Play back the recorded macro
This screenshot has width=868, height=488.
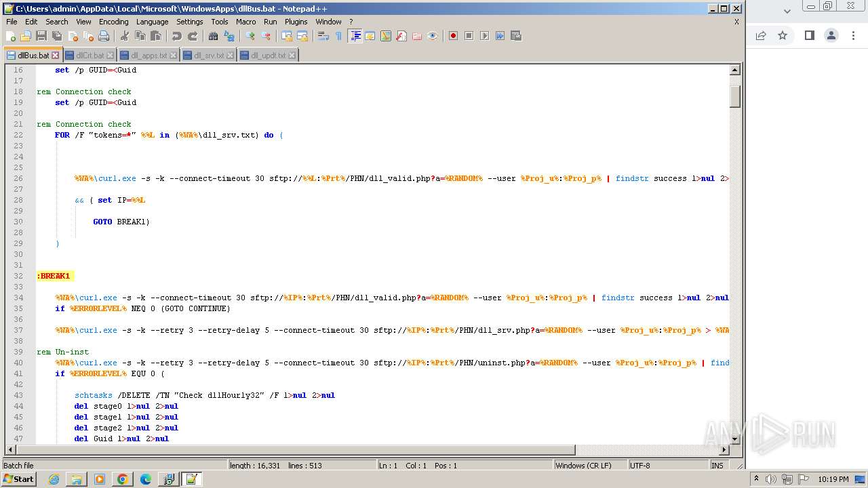click(485, 36)
